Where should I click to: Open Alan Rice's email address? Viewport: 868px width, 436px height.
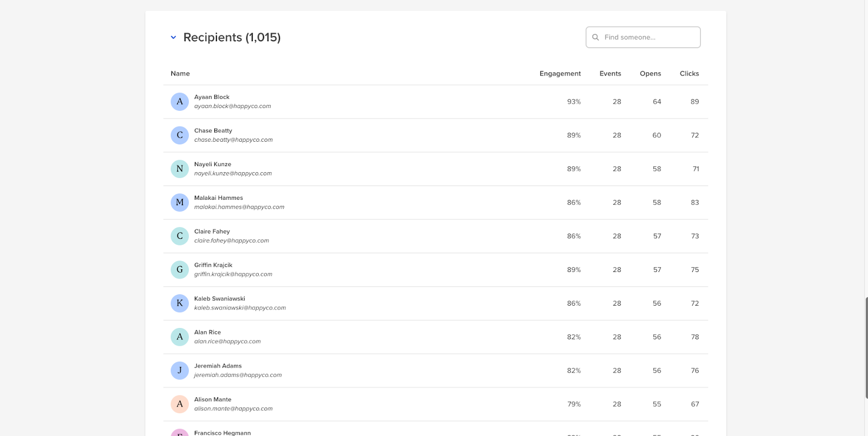point(227,342)
